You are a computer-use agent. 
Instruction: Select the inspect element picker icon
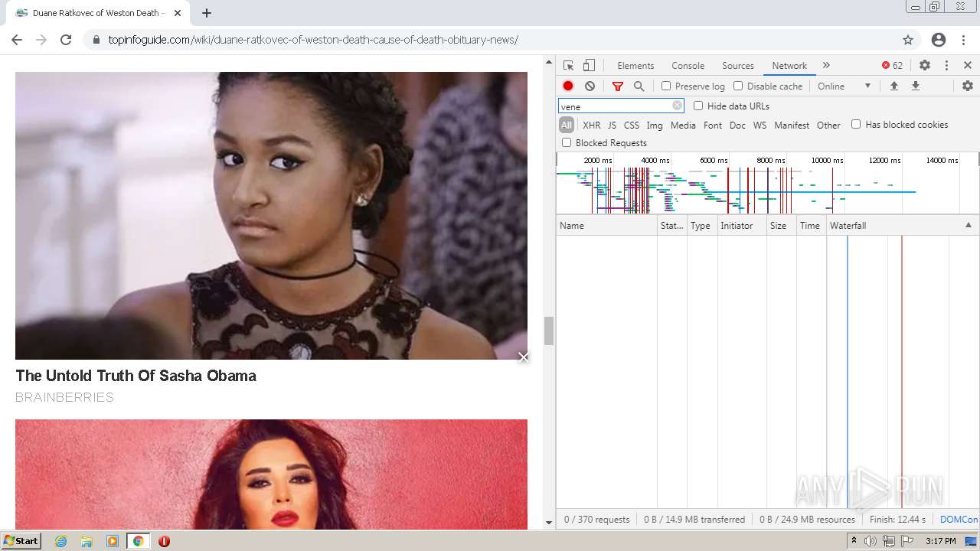[568, 66]
